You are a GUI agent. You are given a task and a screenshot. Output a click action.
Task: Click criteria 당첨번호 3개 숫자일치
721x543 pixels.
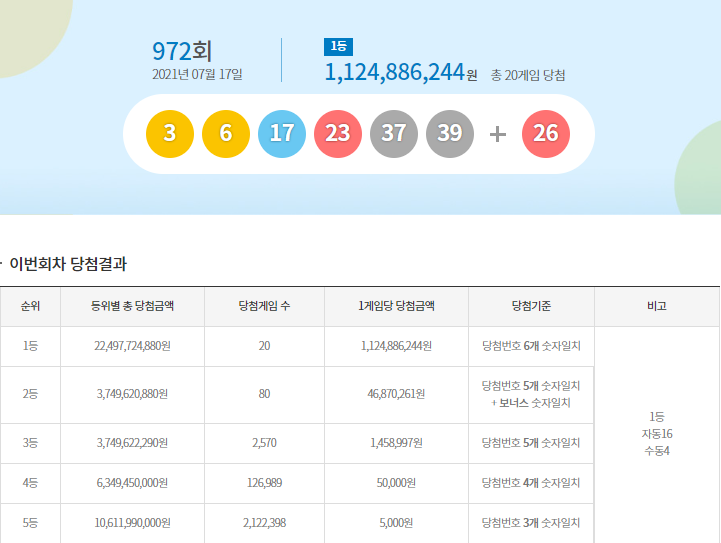(x=531, y=523)
